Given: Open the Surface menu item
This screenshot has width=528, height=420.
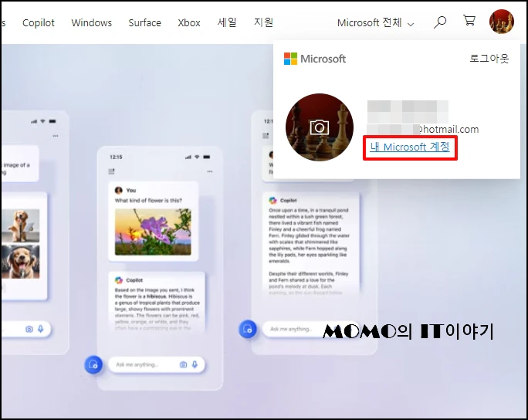Looking at the screenshot, I should coord(145,23).
